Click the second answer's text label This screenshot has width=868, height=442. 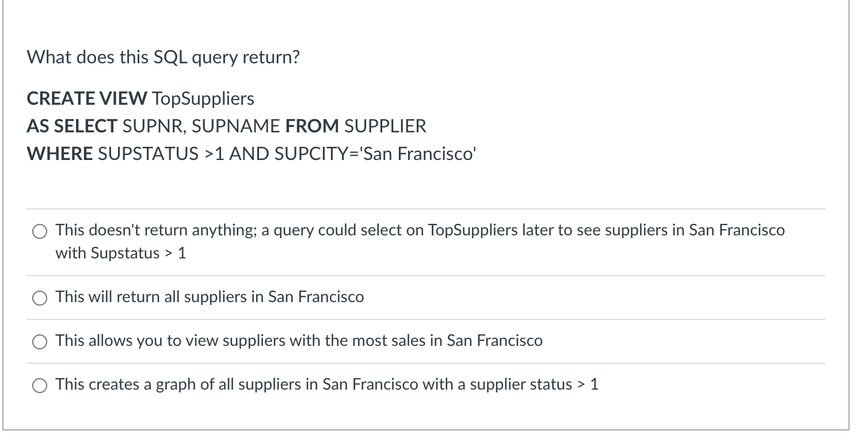pyautogui.click(x=209, y=297)
